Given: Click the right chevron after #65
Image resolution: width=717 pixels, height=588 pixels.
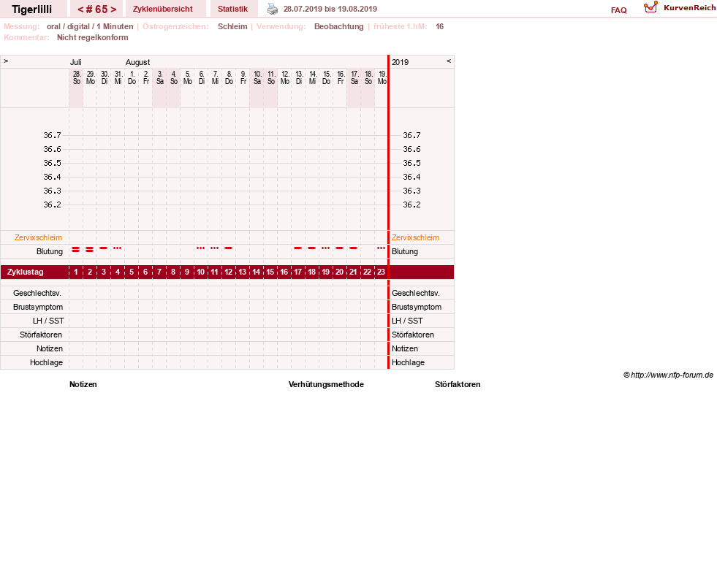Looking at the screenshot, I should click(x=113, y=9).
